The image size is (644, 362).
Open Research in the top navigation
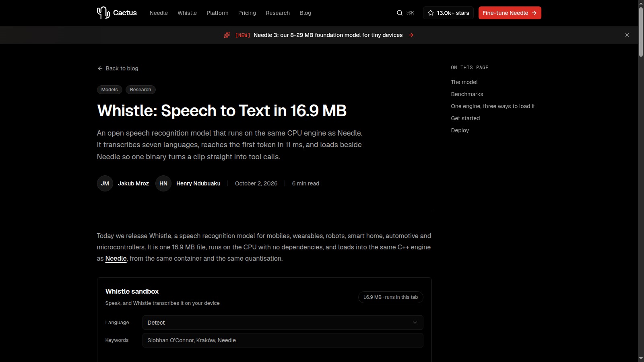point(278,13)
